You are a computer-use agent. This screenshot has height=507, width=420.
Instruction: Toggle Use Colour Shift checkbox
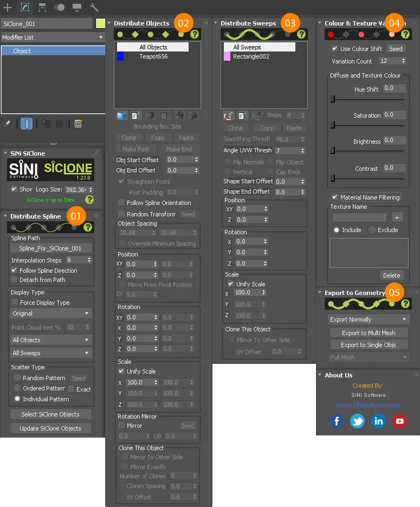coord(335,48)
